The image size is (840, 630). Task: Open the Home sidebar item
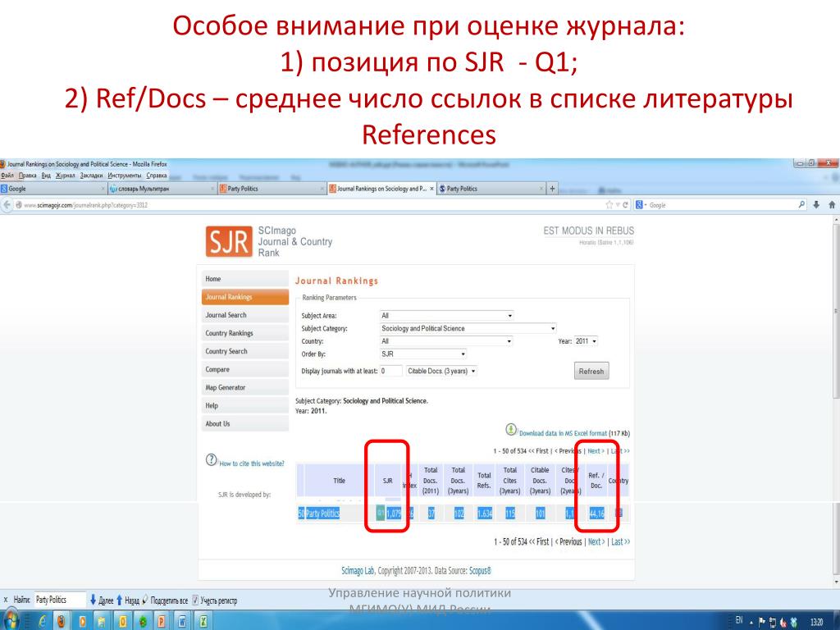pyautogui.click(x=245, y=279)
